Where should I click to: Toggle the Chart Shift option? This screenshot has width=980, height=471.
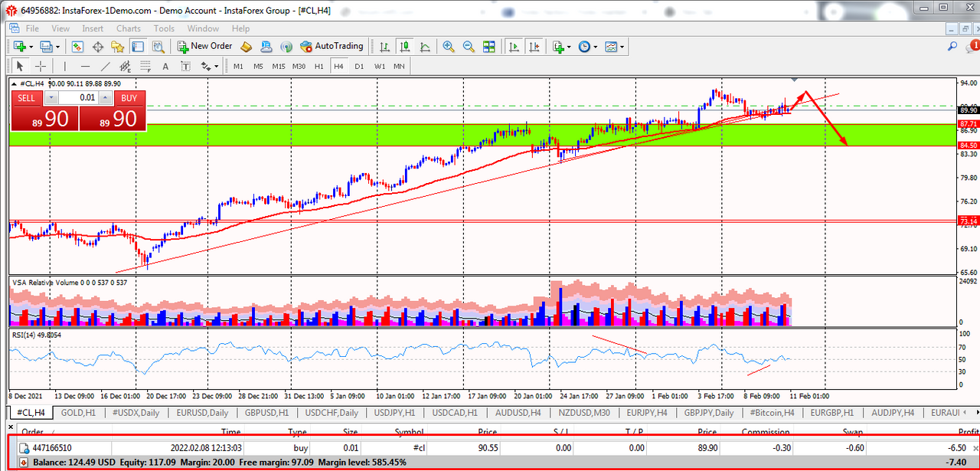534,47
